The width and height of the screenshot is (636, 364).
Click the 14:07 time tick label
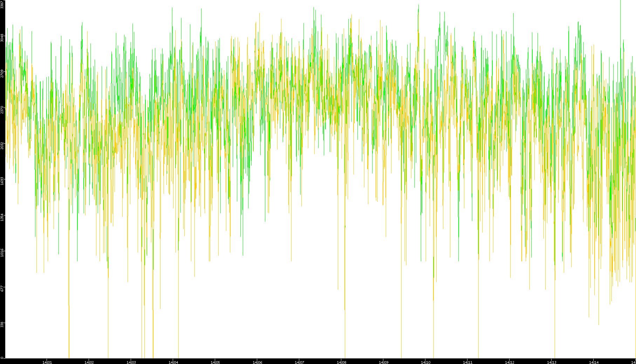pos(300,362)
